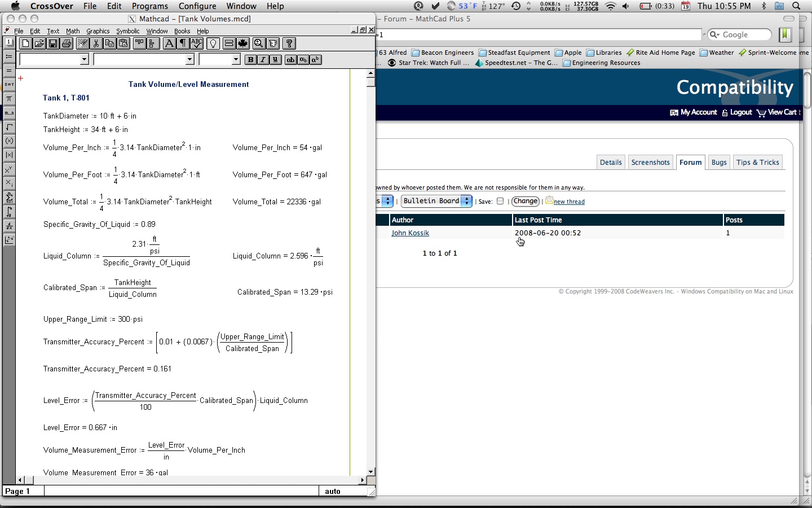Run spell check with the ABC toolbar icon
The height and width of the screenshot is (508, 812).
pos(196,43)
